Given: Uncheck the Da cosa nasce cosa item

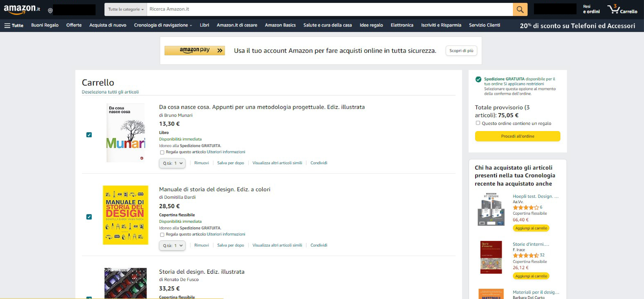Looking at the screenshot, I should click(x=89, y=135).
